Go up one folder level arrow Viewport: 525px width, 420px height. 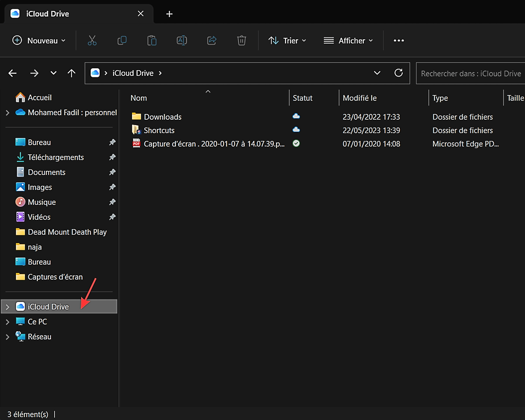71,73
